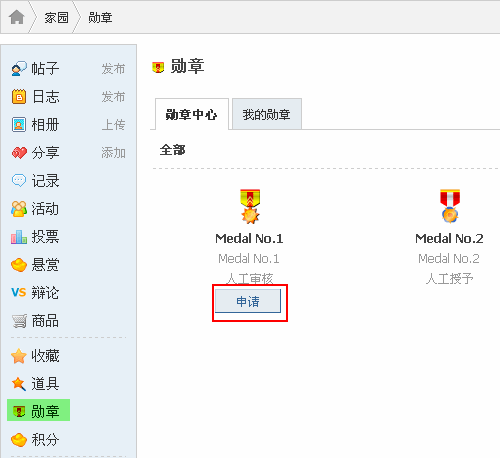This screenshot has width=500, height=458.
Task: Click the 收藏 star icon
Action: (19, 356)
